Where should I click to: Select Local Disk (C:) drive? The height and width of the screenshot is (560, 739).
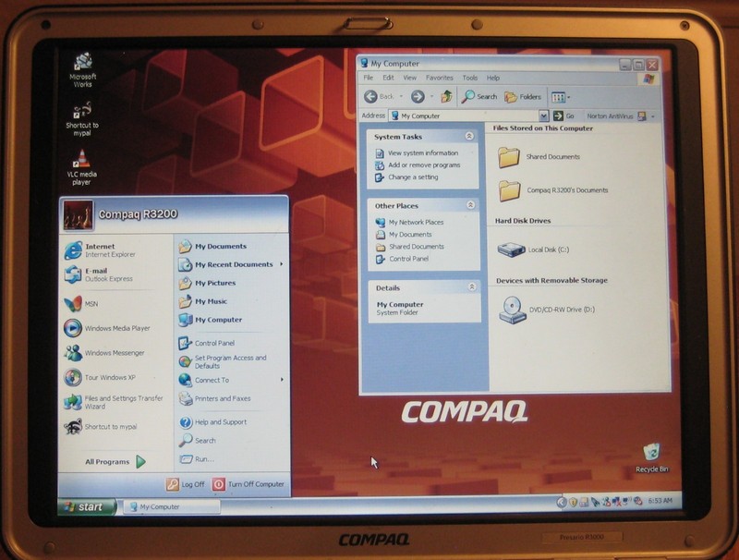[533, 250]
